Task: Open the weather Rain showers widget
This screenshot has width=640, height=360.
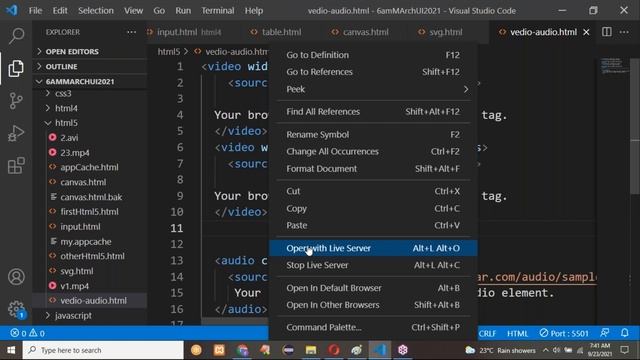Action: coord(500,350)
